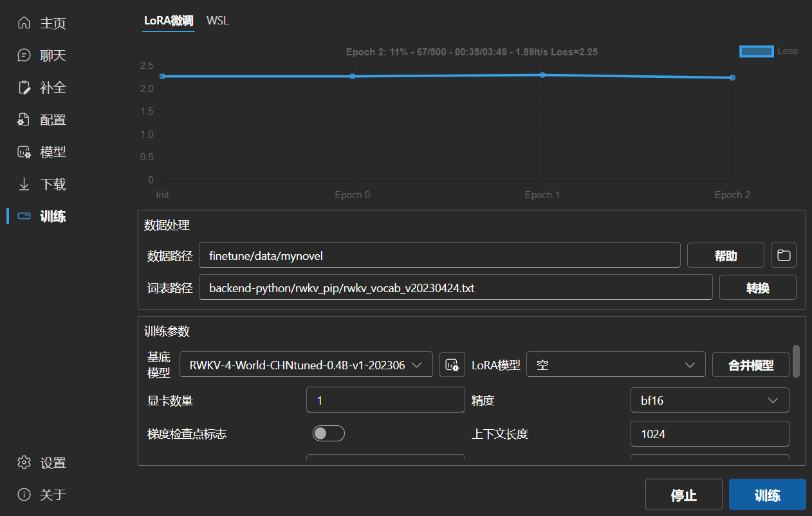This screenshot has width=812, height=516.
Task: Switch to the WSL tab
Action: click(x=217, y=21)
